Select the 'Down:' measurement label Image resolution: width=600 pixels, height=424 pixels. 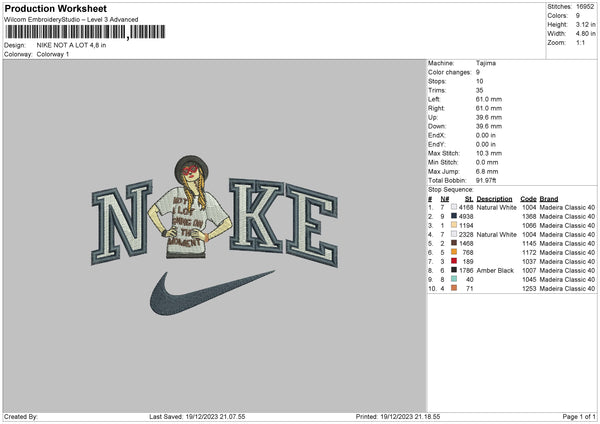point(437,126)
